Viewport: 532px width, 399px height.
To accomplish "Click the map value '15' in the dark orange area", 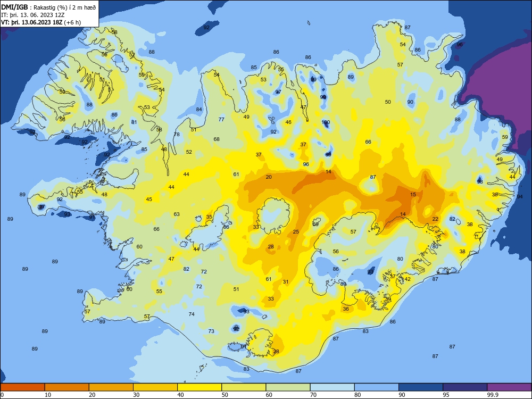I will [413, 194].
